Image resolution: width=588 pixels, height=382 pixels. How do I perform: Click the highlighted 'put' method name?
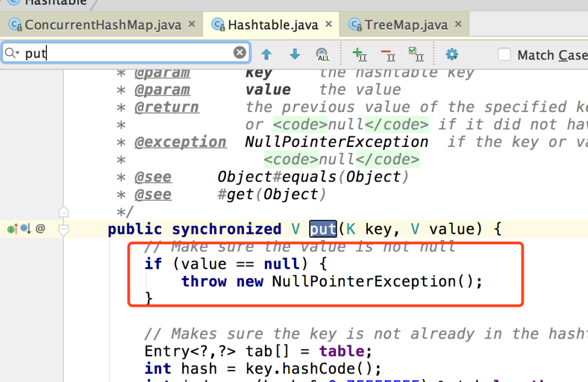pos(323,229)
